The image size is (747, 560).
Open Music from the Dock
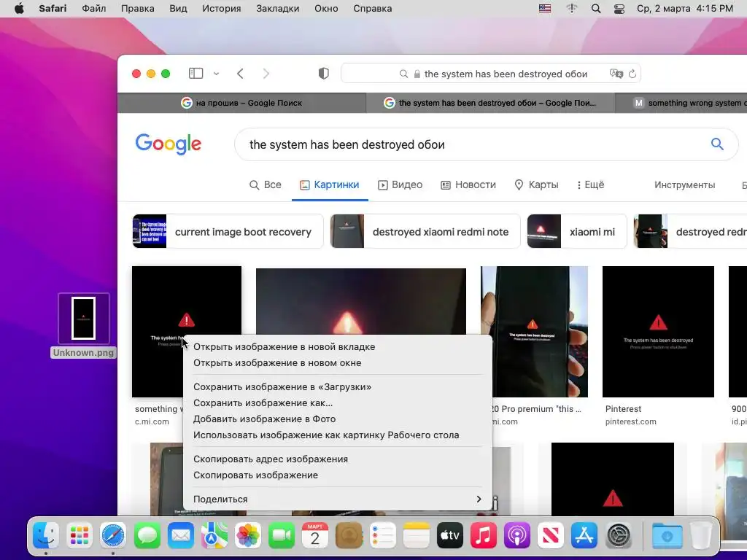pos(484,536)
